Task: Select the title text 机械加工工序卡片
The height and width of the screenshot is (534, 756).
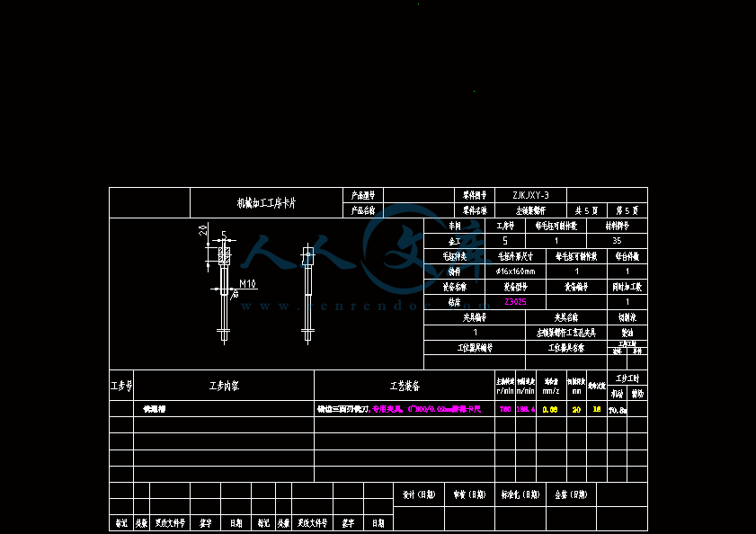Action: tap(266, 203)
